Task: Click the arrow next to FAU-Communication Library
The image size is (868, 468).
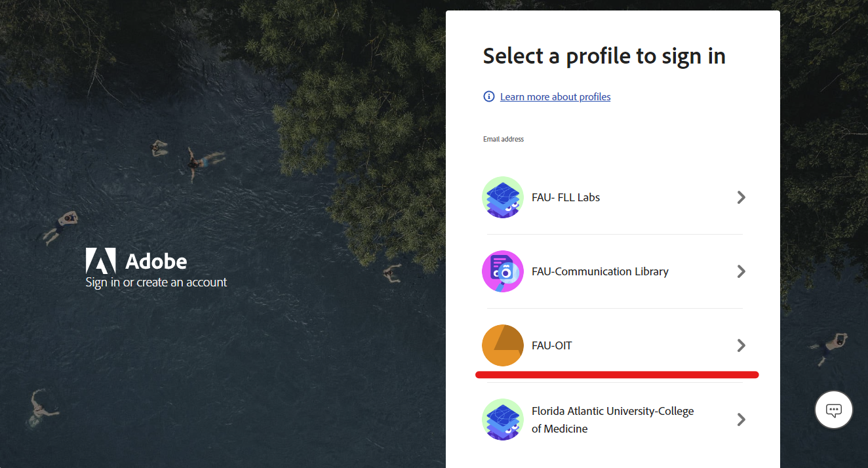Action: [741, 271]
